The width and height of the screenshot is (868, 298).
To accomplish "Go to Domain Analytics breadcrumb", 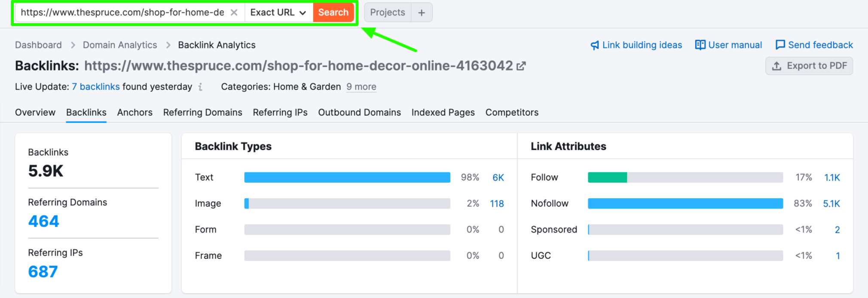I will pyautogui.click(x=120, y=45).
